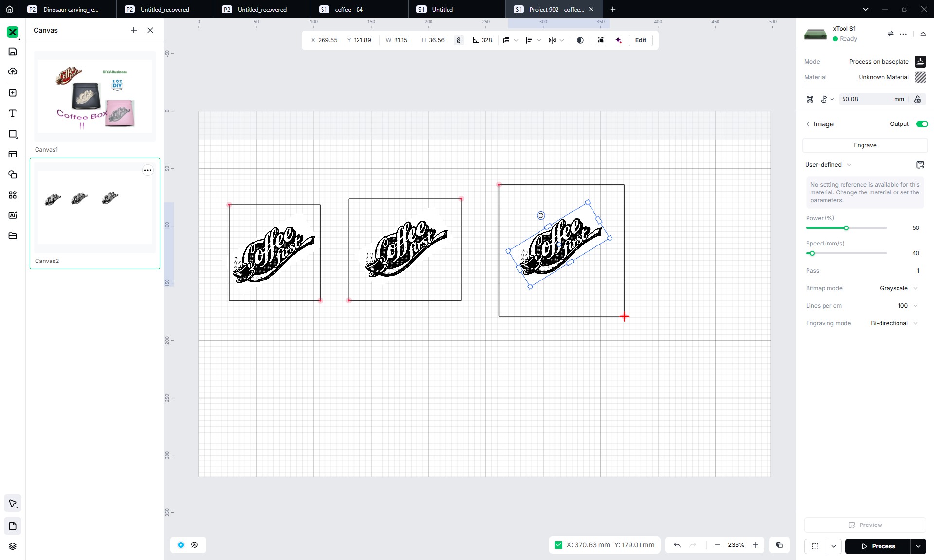Zoom in the canvas with plus
Viewport: 934px width, 560px height.
click(x=755, y=545)
